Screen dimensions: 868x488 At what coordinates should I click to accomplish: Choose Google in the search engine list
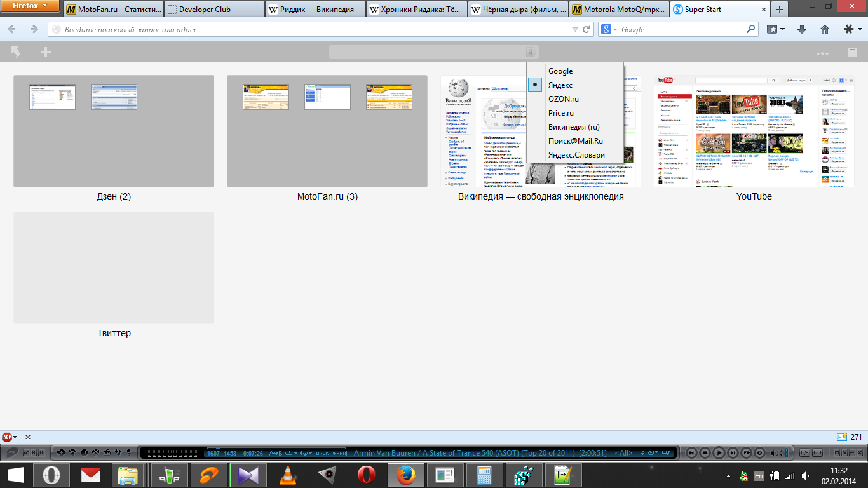575,71
